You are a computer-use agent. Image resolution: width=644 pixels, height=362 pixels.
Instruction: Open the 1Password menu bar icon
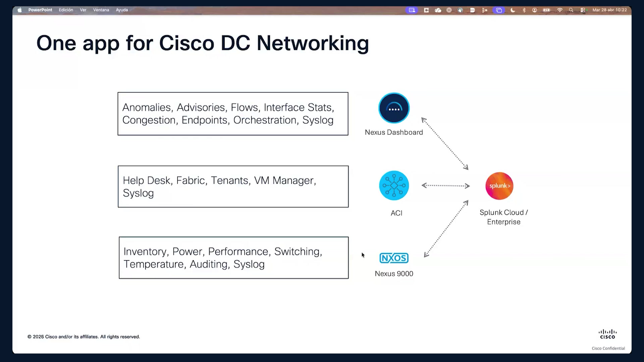[449, 10]
